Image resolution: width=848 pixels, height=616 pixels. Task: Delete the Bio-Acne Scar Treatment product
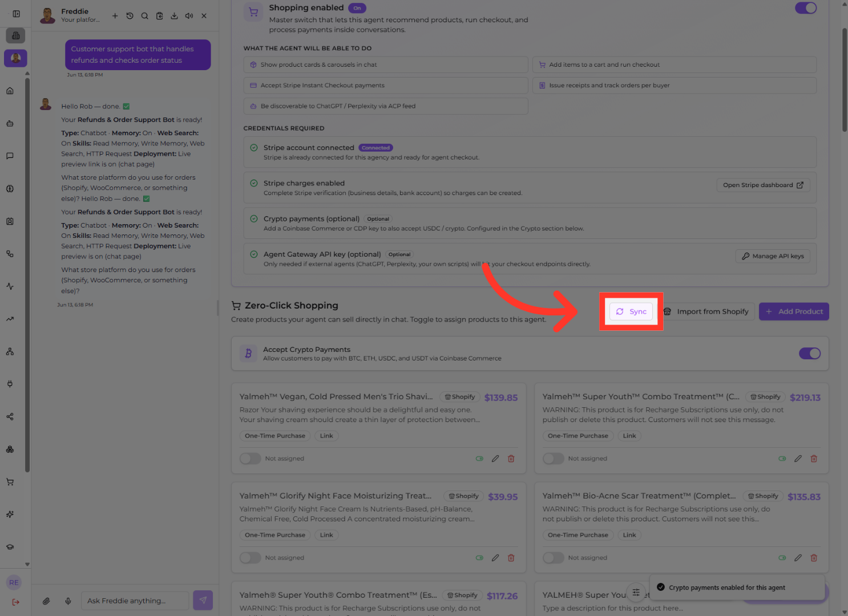pos(814,558)
